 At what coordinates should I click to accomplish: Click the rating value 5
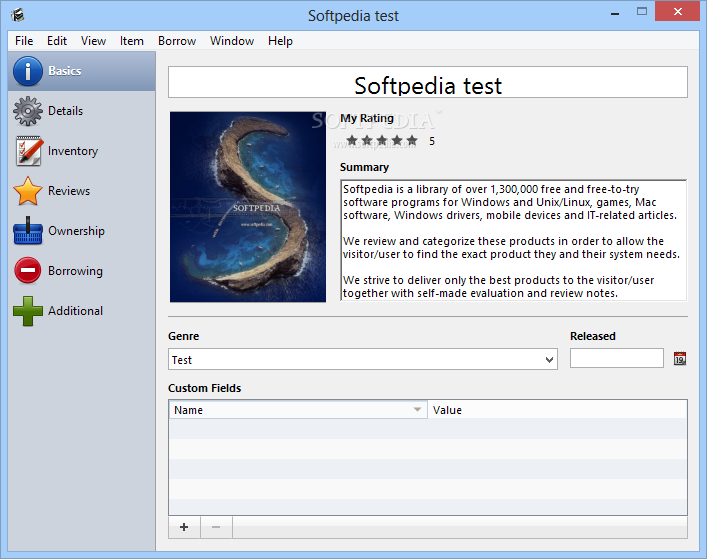point(432,141)
